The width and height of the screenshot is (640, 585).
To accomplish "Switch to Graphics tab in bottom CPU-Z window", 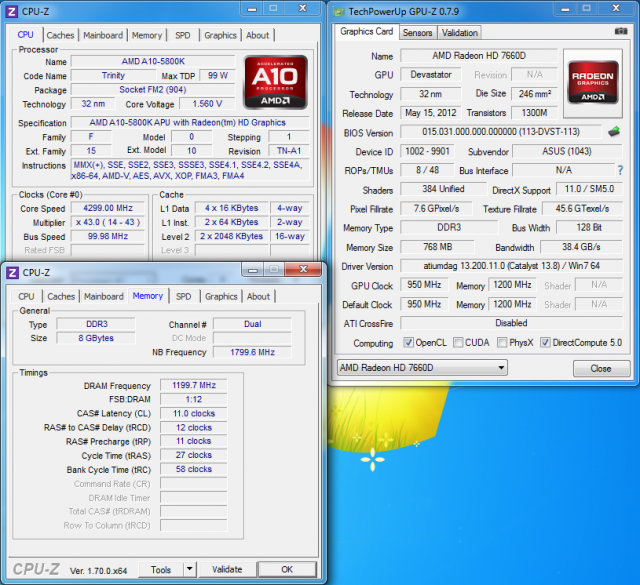I will coord(221,296).
